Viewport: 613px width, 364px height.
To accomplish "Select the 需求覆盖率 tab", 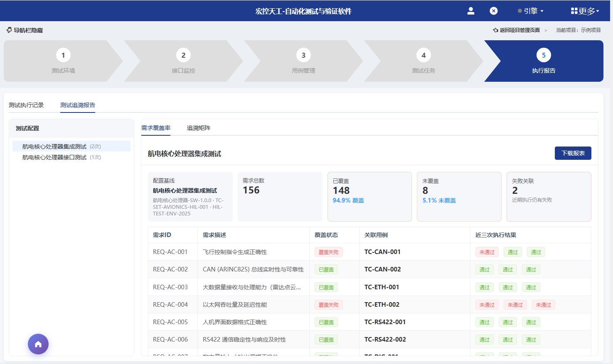I will (x=156, y=128).
